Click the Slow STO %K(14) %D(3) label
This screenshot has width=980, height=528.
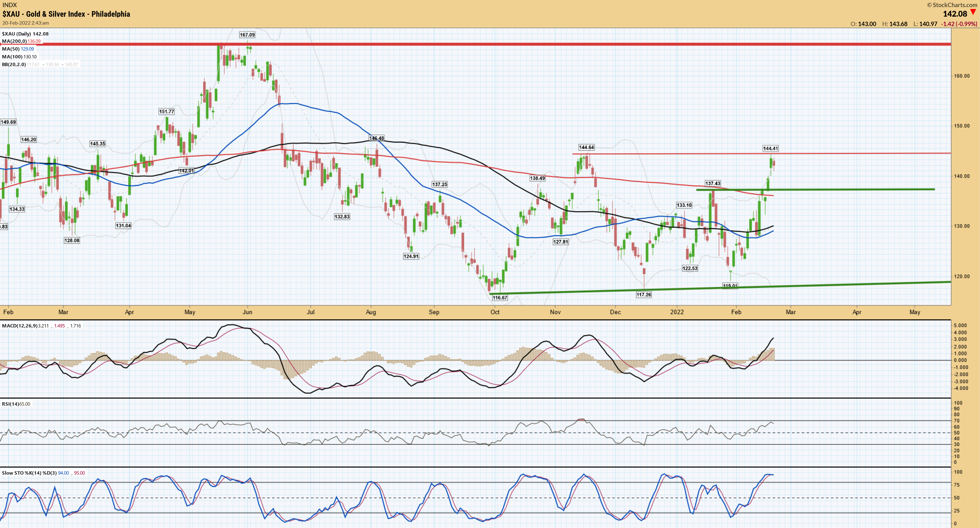29,473
